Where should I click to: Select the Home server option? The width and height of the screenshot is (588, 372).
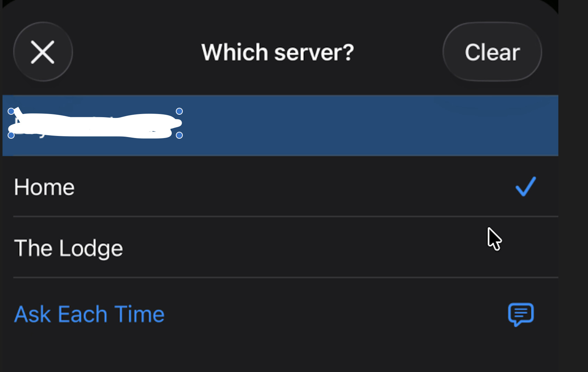click(x=44, y=187)
